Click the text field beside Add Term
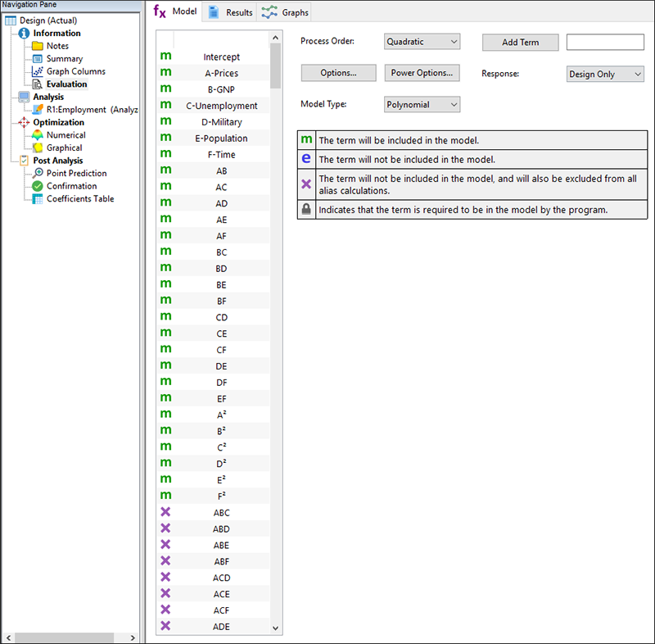This screenshot has width=655, height=644. click(604, 43)
